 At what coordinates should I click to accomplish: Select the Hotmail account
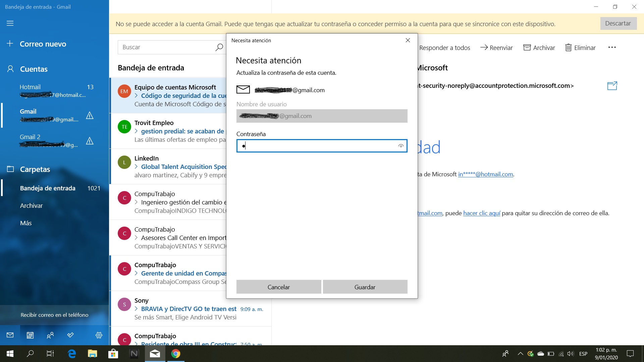55,91
